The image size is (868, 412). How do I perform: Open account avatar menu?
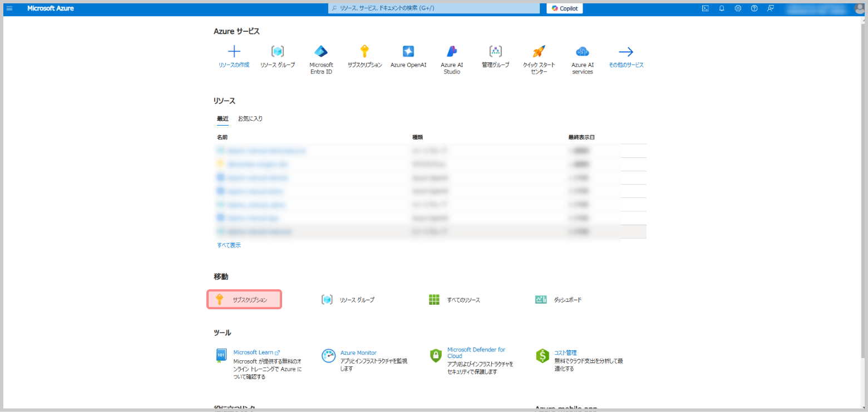tap(859, 8)
